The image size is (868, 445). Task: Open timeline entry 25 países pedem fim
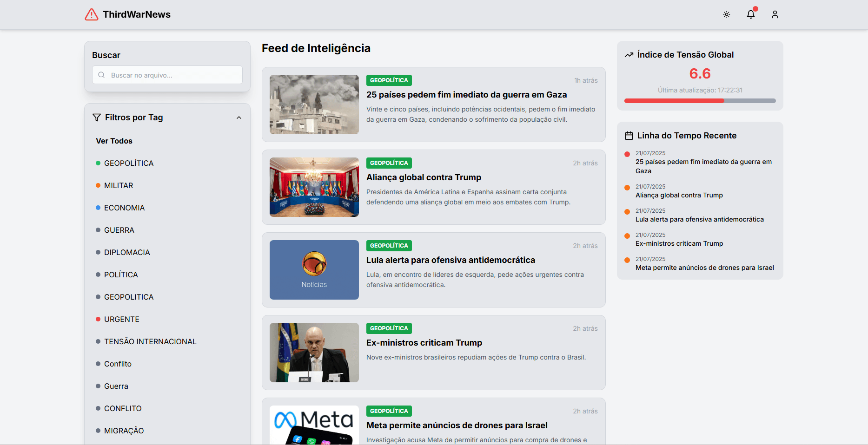[703, 166]
